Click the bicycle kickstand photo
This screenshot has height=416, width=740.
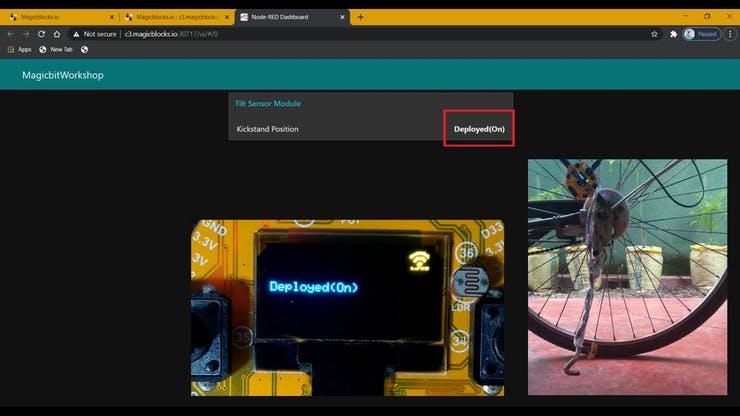pos(627,276)
